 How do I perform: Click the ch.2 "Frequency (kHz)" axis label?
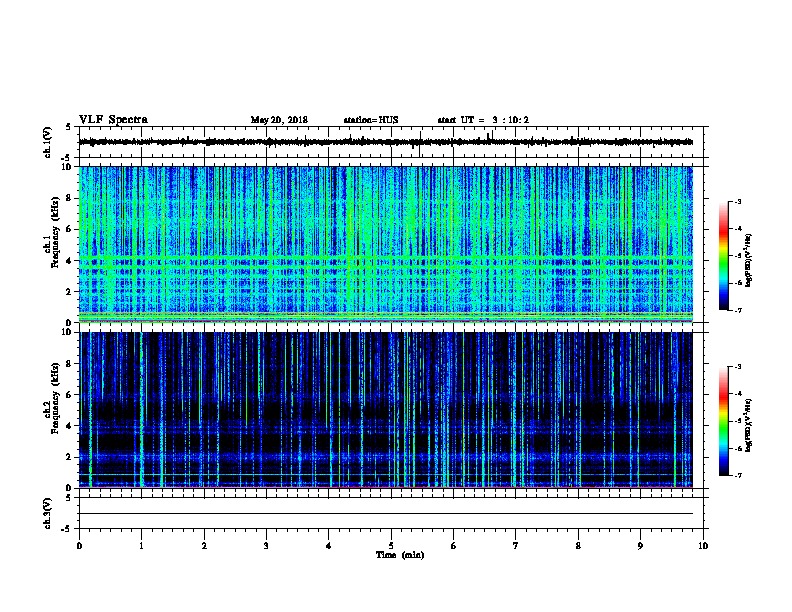click(55, 398)
